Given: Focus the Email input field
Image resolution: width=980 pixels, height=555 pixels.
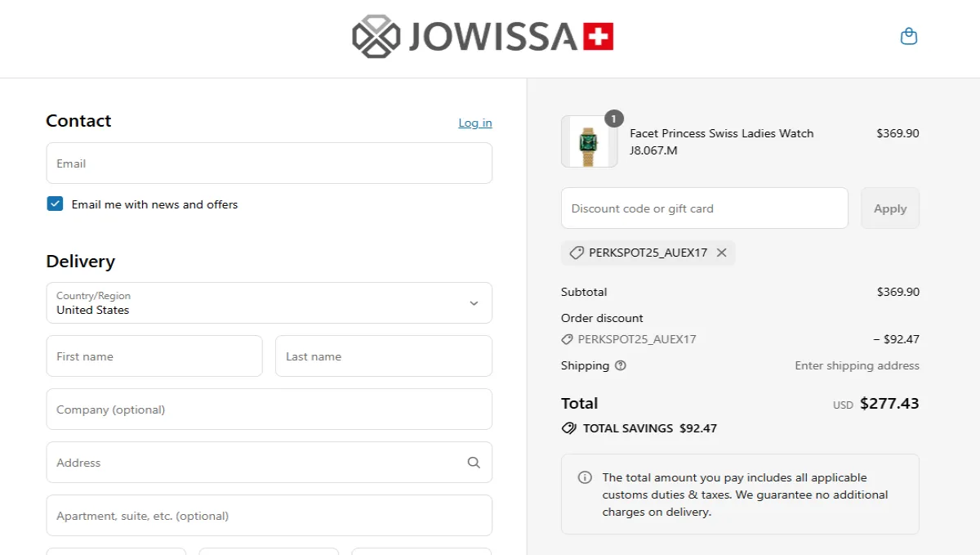Looking at the screenshot, I should pyautogui.click(x=269, y=163).
